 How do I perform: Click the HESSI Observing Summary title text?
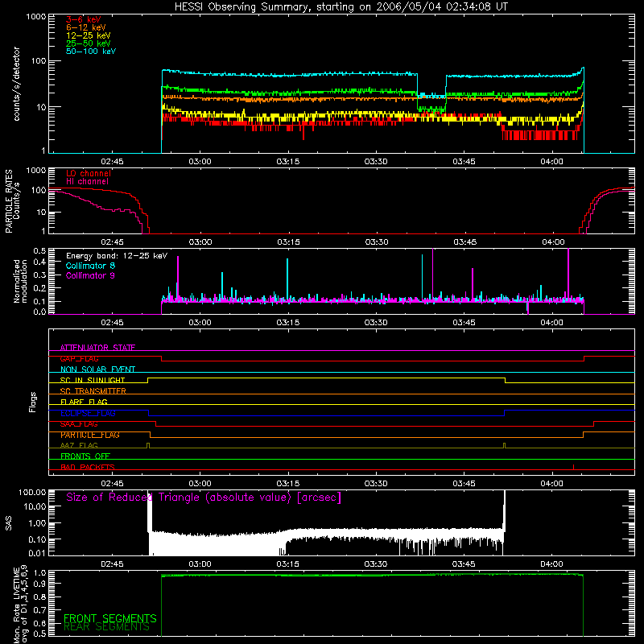[x=341, y=7]
